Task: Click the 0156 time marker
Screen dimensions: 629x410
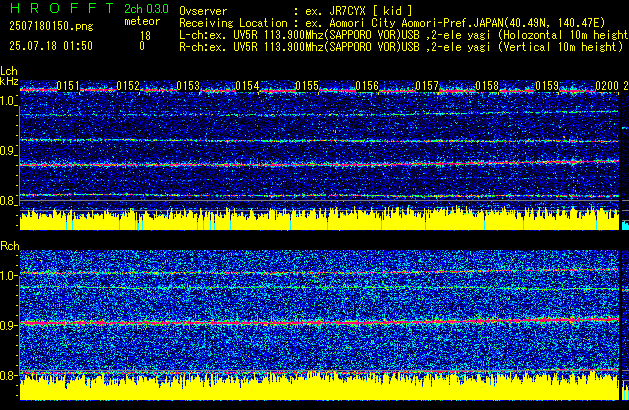Action: [367, 86]
